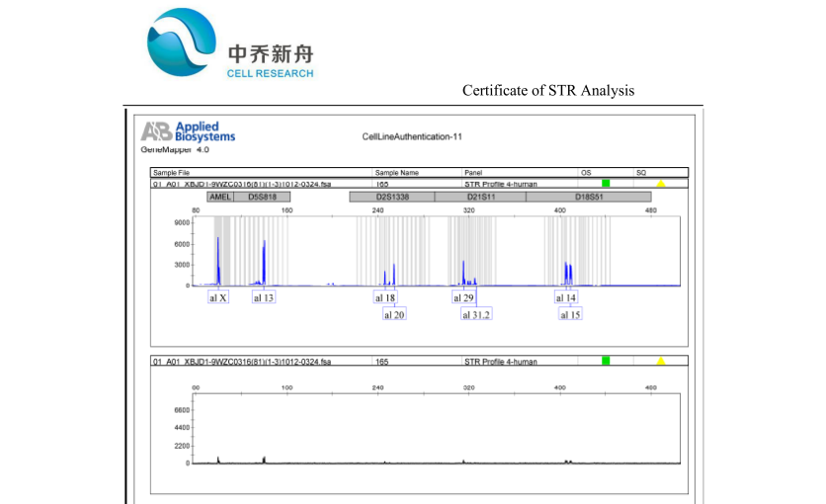
Task: Click the Sample File column header
Action: coord(171,173)
